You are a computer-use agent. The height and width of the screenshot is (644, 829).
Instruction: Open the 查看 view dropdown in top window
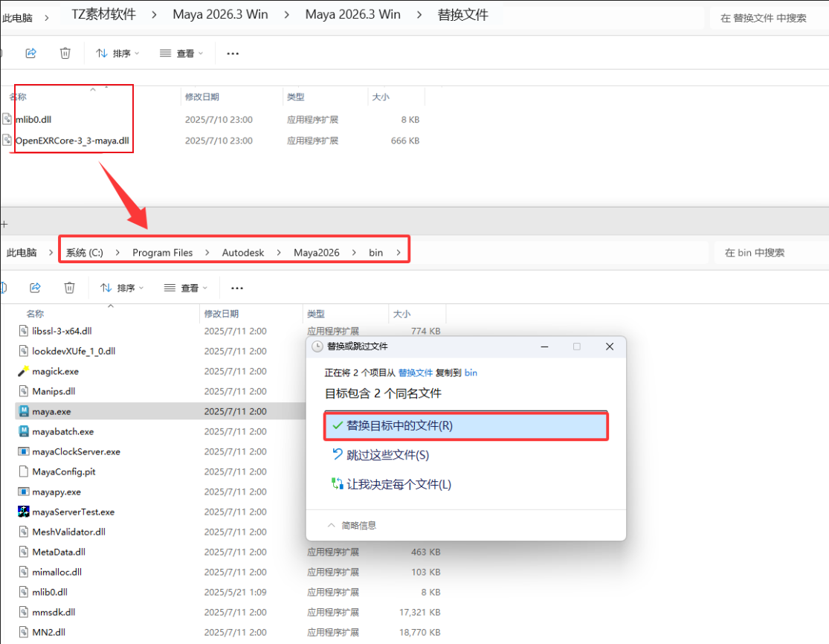(x=181, y=54)
